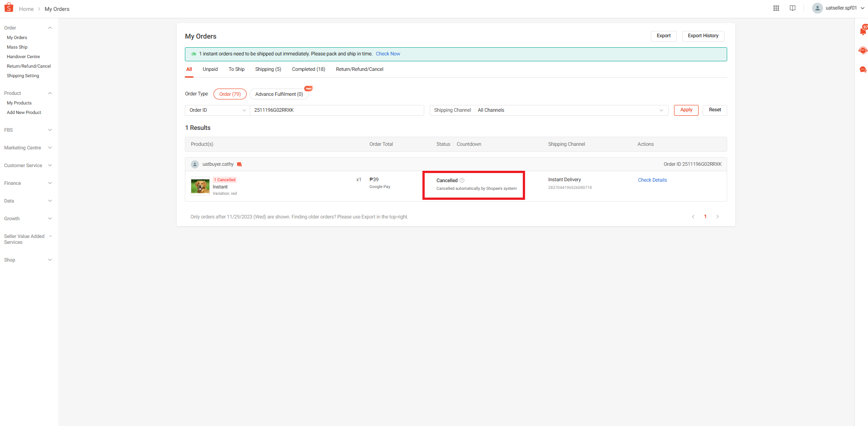This screenshot has height=426, width=868.
Task: Click chat icon next to uatbuyer.cathy
Action: tap(239, 164)
